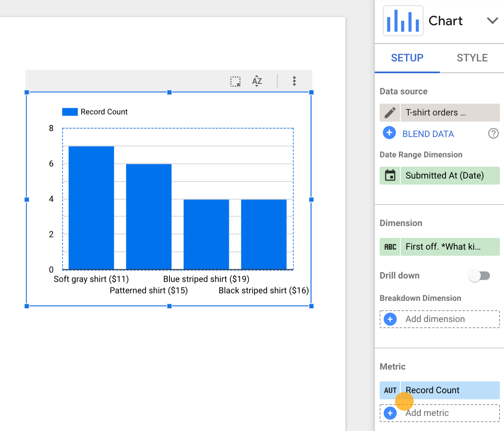Click the Blue striped shirt ($19) bar

(x=206, y=235)
